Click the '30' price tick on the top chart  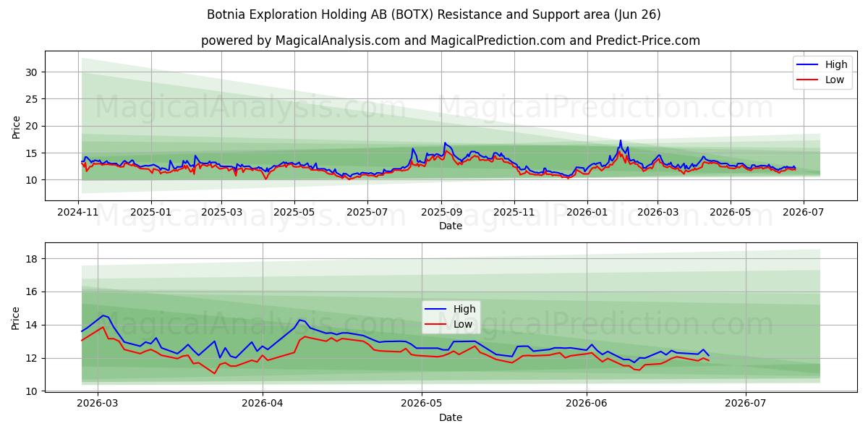[x=33, y=72]
